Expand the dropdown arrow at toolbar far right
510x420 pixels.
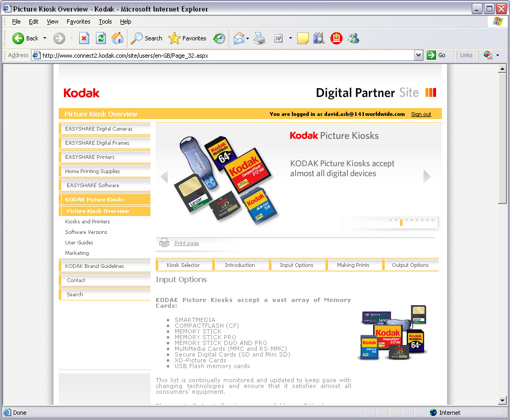point(497,55)
